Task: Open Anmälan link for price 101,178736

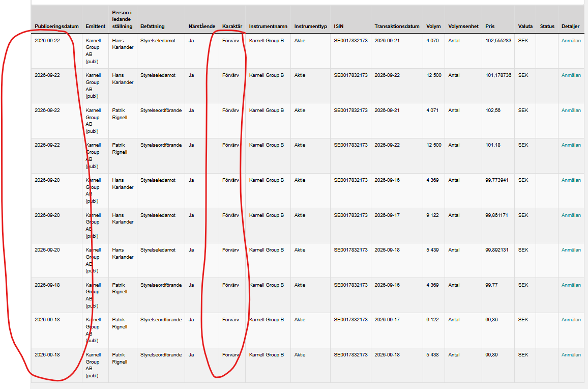Action: (571, 75)
